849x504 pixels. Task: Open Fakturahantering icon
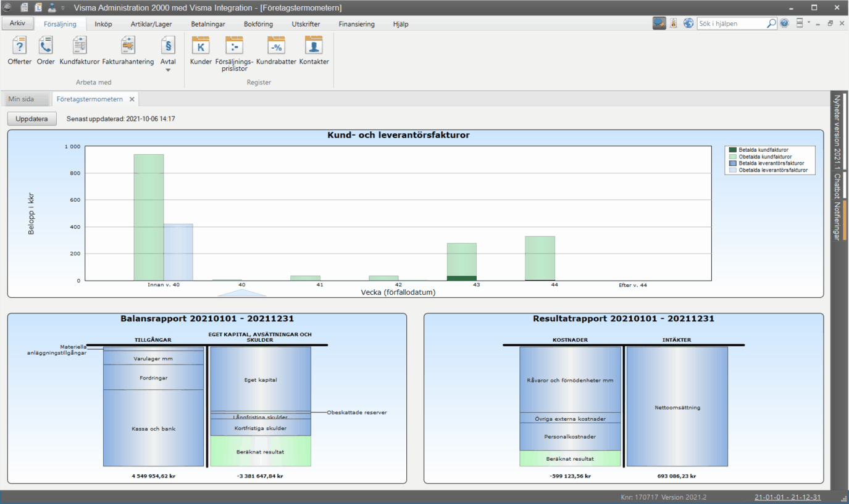(x=128, y=51)
